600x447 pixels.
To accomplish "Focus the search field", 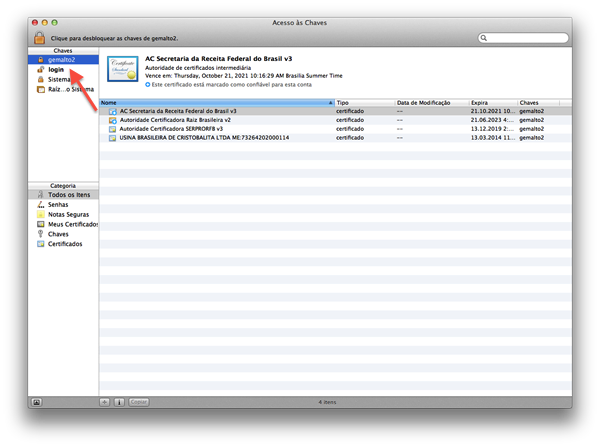I will pos(523,38).
